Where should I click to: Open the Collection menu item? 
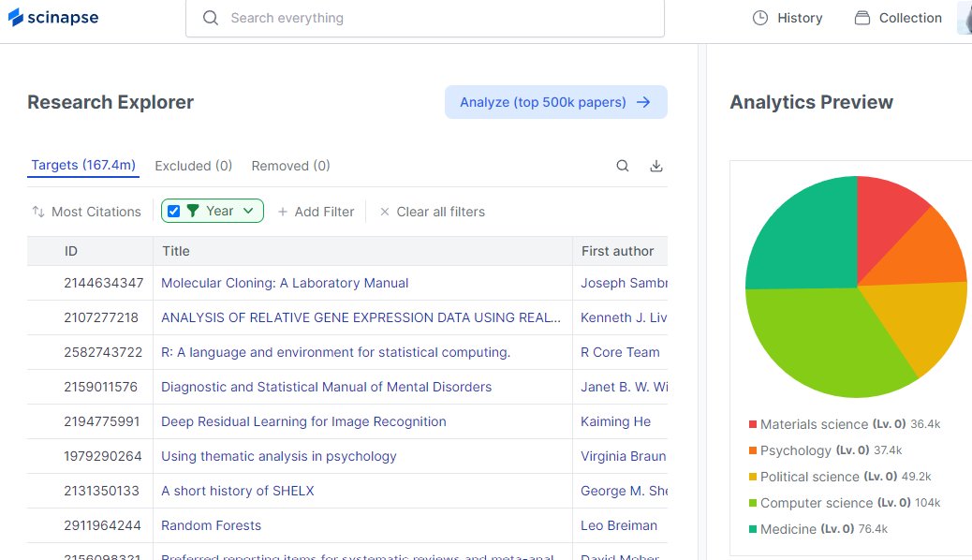click(x=898, y=18)
